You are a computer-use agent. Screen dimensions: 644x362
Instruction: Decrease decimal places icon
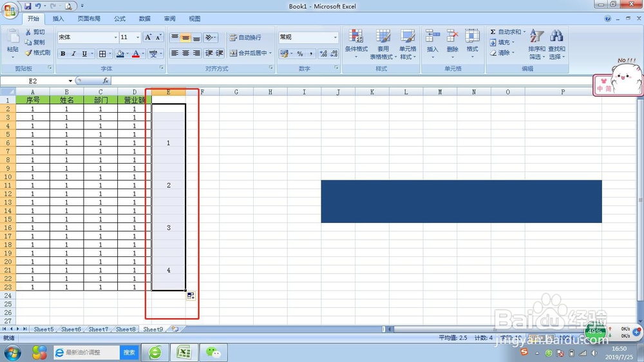pos(334,53)
